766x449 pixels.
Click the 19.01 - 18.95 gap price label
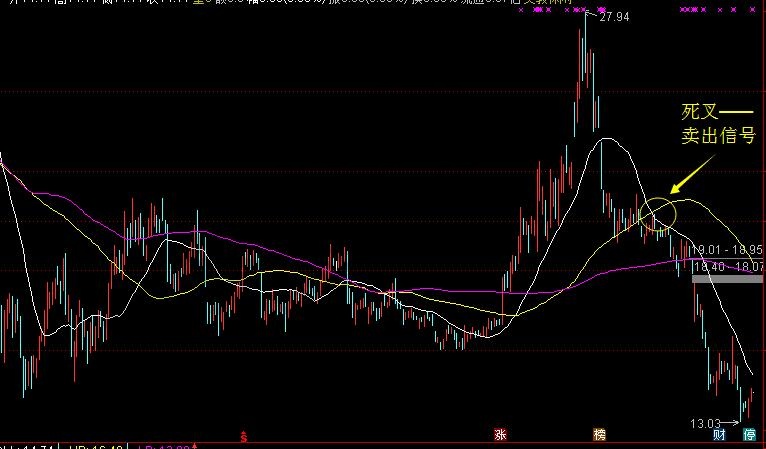pyautogui.click(x=727, y=249)
